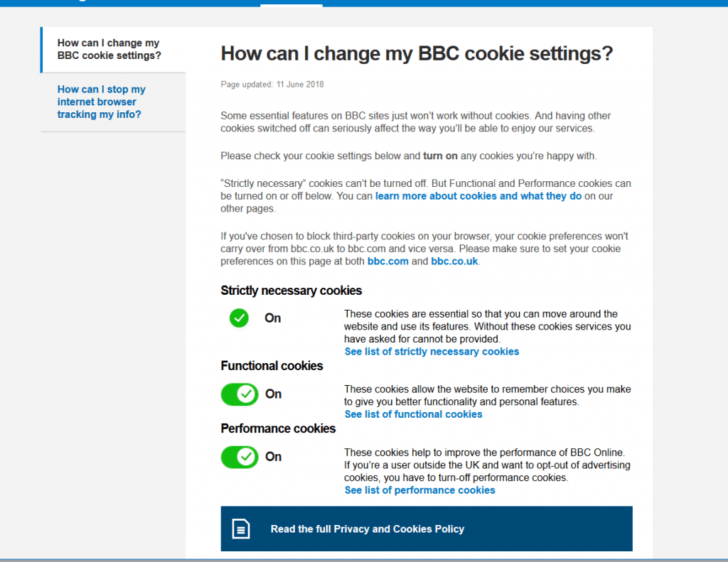Click the 'Performance cookies' section heading

click(x=278, y=428)
